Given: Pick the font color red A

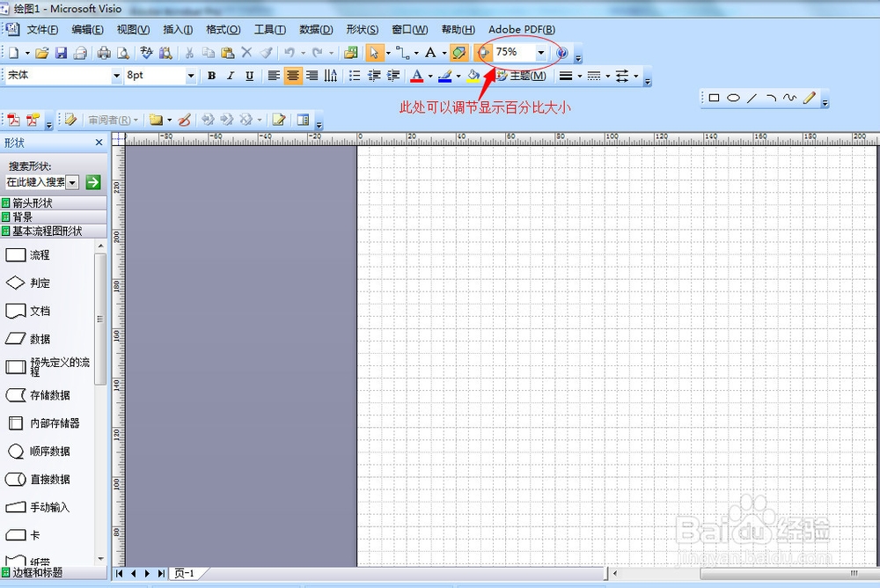Looking at the screenshot, I should pyautogui.click(x=416, y=76).
